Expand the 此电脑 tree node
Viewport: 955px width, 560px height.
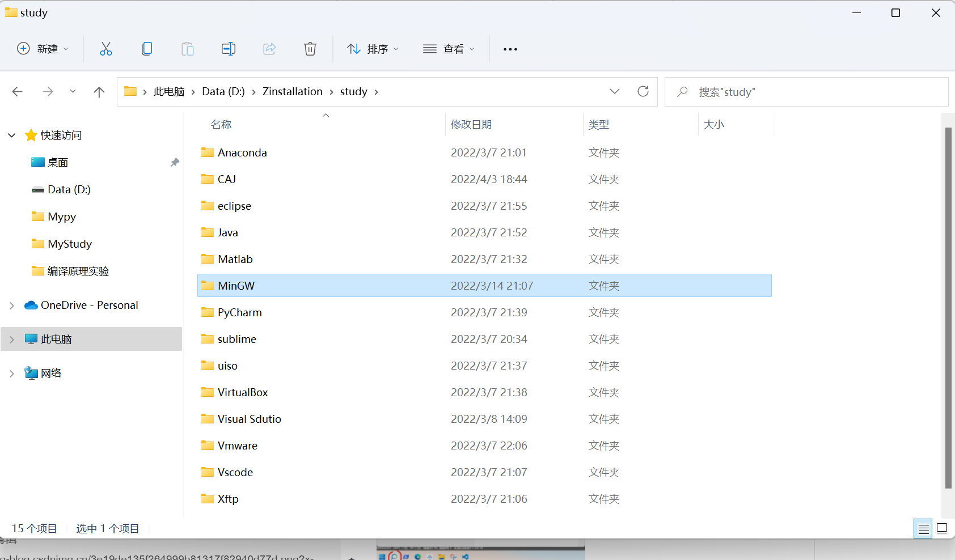click(x=12, y=340)
